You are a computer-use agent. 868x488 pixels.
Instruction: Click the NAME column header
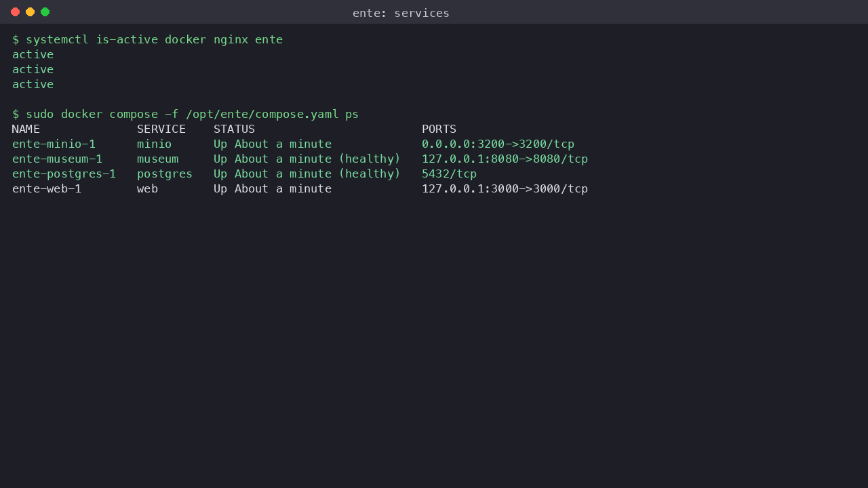pos(26,129)
